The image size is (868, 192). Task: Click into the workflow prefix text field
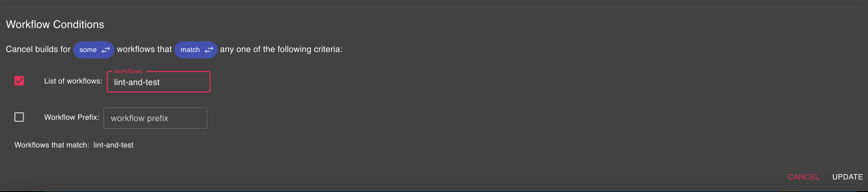155,118
